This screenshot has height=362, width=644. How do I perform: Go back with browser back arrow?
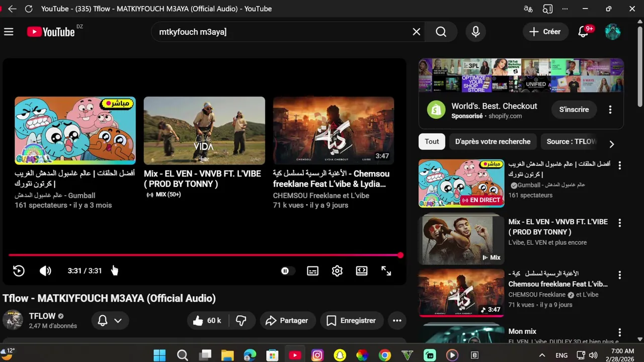pos(12,9)
